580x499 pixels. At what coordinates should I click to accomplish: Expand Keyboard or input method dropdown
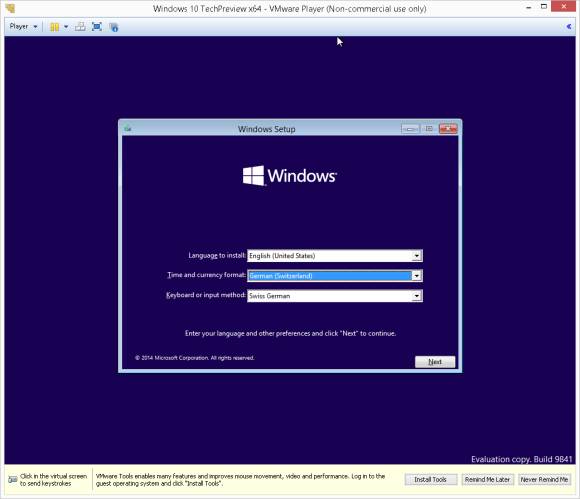(417, 296)
